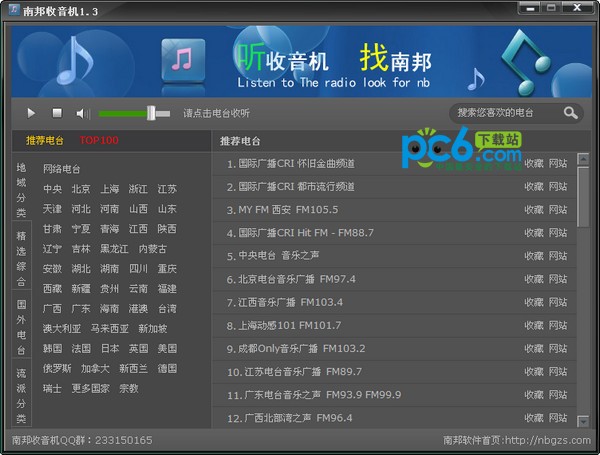Choose the 山东 region
600x455 pixels.
tap(167, 209)
